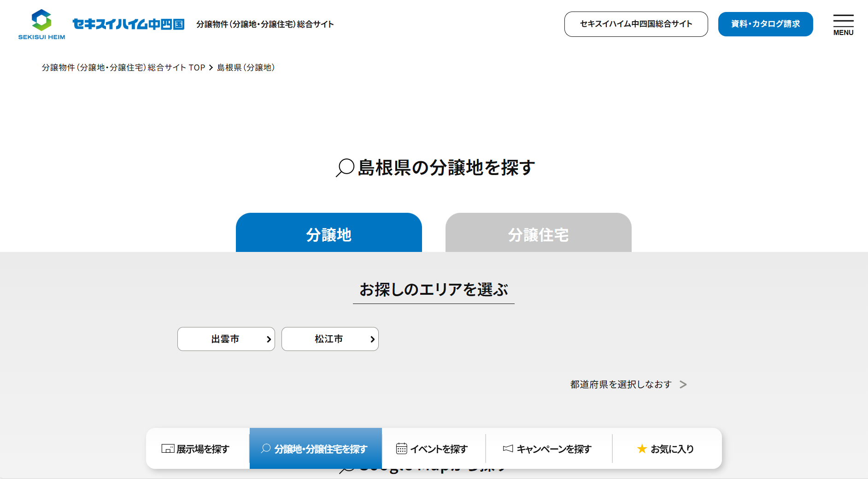Image resolution: width=868 pixels, height=479 pixels.
Task: Switch to the 分譲住宅 tab
Action: [538, 233]
